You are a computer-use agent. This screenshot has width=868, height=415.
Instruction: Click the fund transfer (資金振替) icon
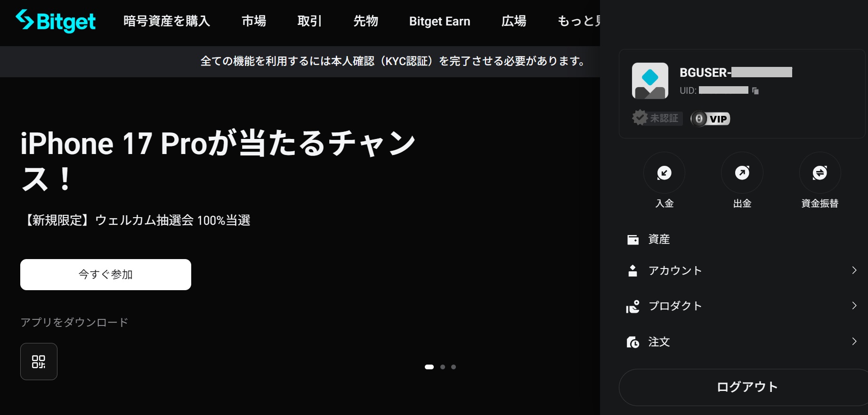pyautogui.click(x=819, y=173)
